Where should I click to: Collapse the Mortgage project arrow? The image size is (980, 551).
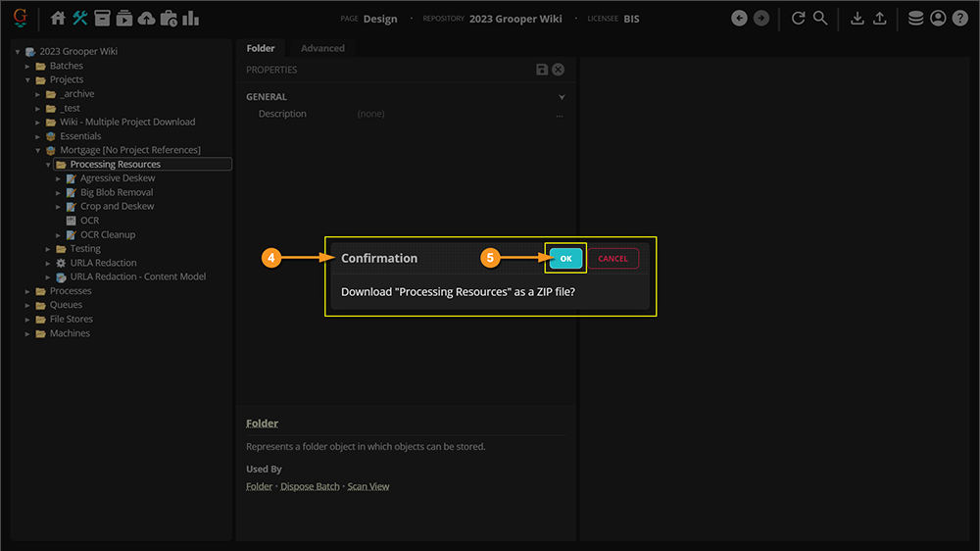pyautogui.click(x=37, y=151)
